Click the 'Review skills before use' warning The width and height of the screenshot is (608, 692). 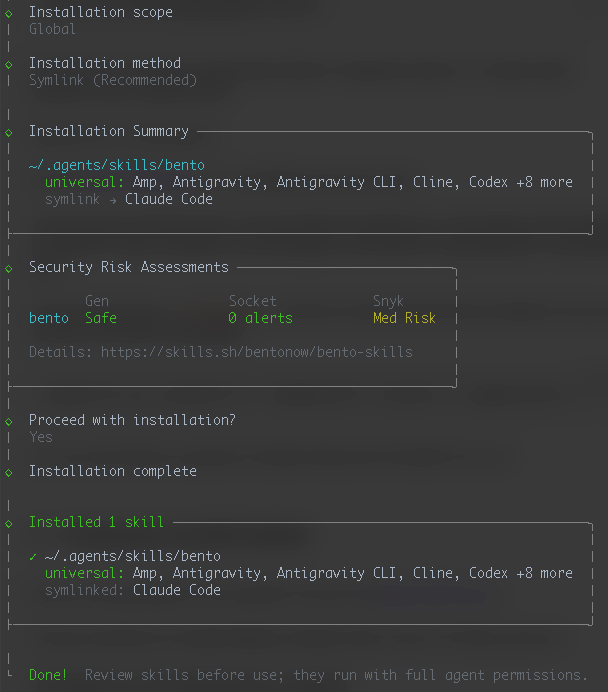pos(336,675)
